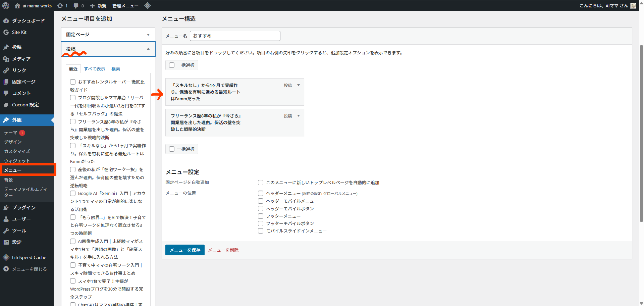Open the 管理メニュー in the admin bar
This screenshot has height=306, width=644.
(125, 5)
